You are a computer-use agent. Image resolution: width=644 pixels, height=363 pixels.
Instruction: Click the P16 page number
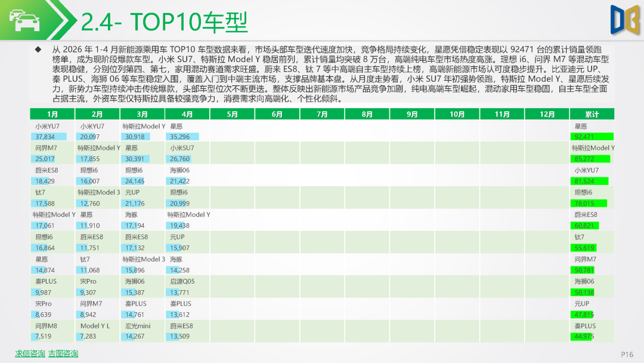tap(627, 354)
